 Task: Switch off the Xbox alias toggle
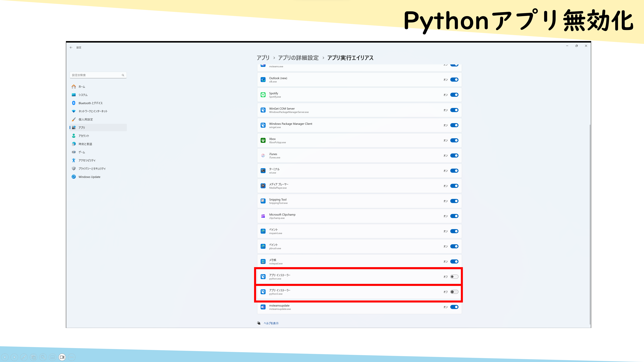(x=454, y=140)
